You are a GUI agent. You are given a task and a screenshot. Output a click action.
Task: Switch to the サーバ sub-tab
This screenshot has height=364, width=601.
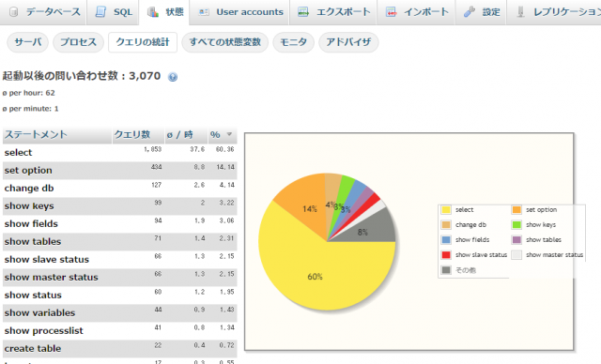(x=27, y=42)
